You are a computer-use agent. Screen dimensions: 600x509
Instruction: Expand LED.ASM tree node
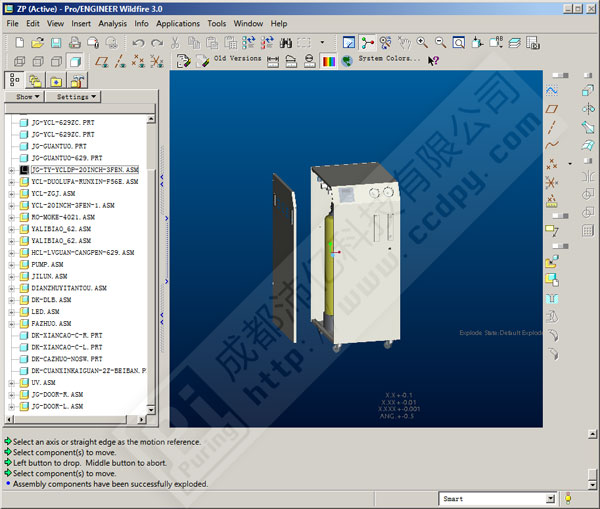[11, 312]
